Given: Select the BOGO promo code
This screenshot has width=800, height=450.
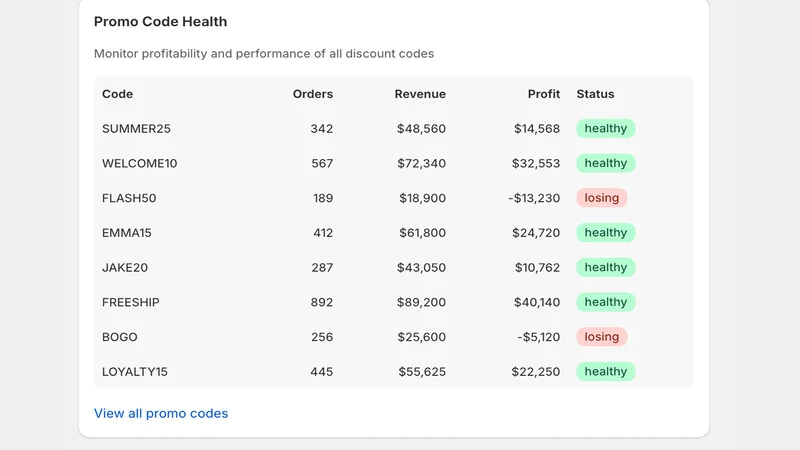Looking at the screenshot, I should [x=120, y=337].
